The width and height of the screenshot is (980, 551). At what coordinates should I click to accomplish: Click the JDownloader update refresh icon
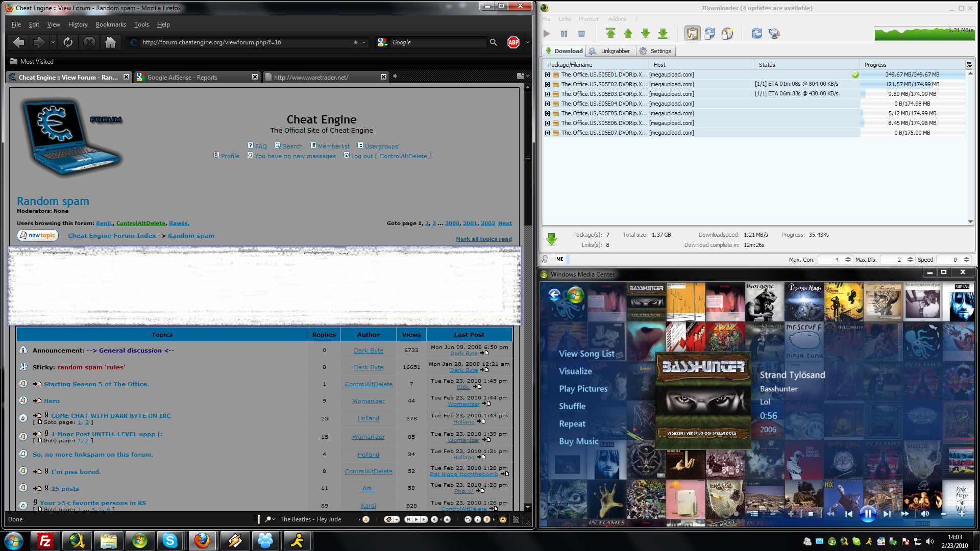[x=757, y=34]
